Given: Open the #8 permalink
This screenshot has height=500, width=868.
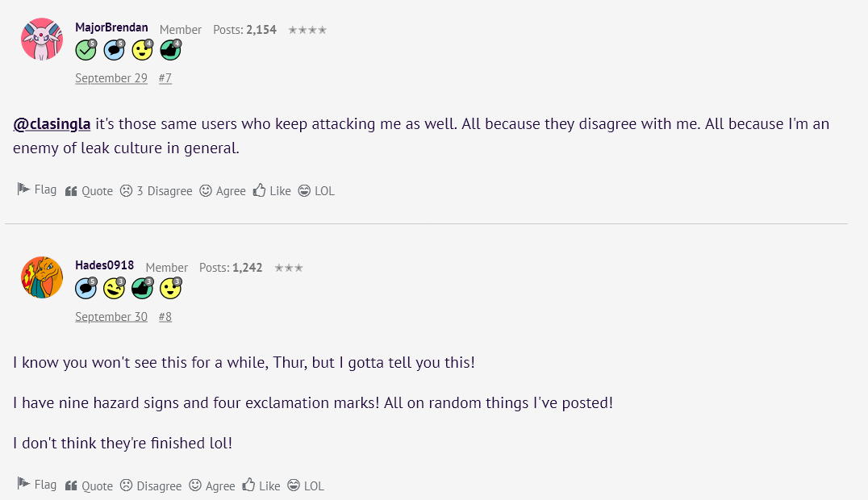Looking at the screenshot, I should 165,317.
